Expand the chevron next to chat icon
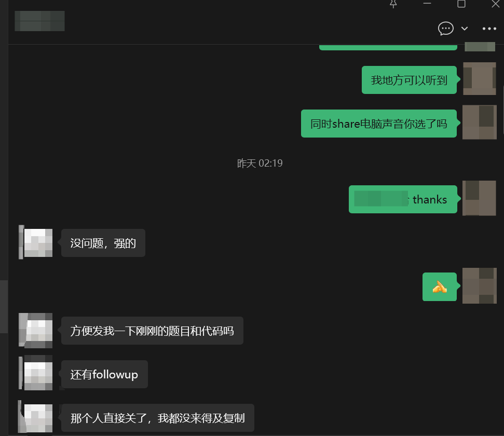504x436 pixels. click(x=465, y=29)
